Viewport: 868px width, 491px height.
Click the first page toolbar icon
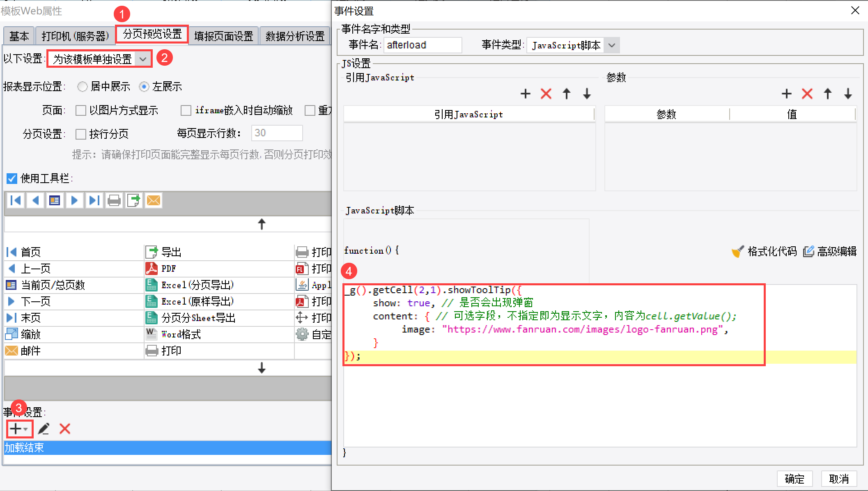coord(16,200)
